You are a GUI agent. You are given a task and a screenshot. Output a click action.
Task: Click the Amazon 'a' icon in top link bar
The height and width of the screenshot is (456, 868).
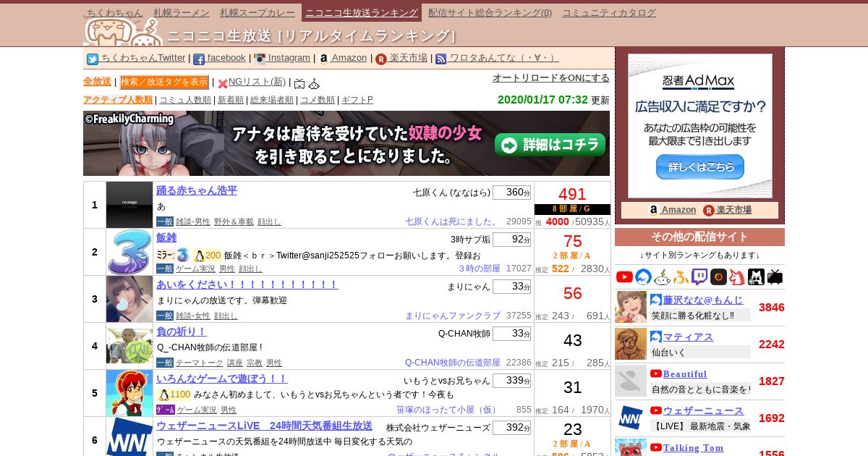[323, 59]
